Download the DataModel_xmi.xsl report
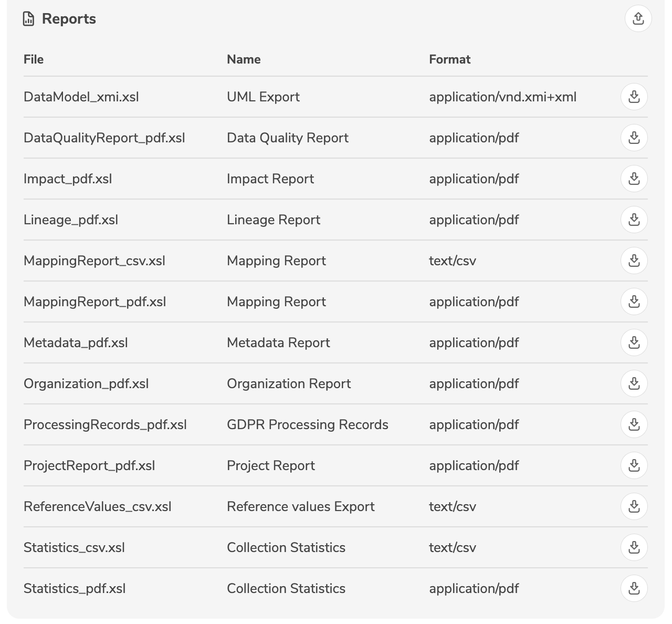 point(634,97)
